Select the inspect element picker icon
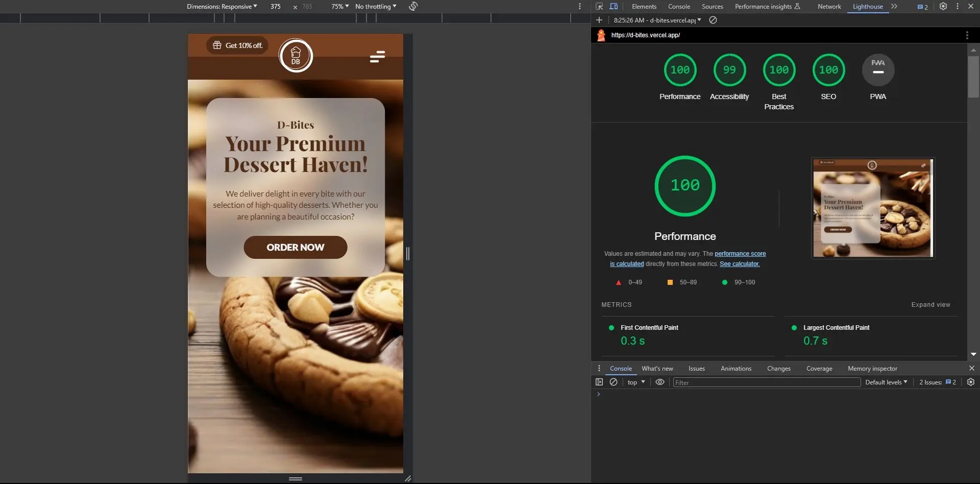 [x=599, y=7]
